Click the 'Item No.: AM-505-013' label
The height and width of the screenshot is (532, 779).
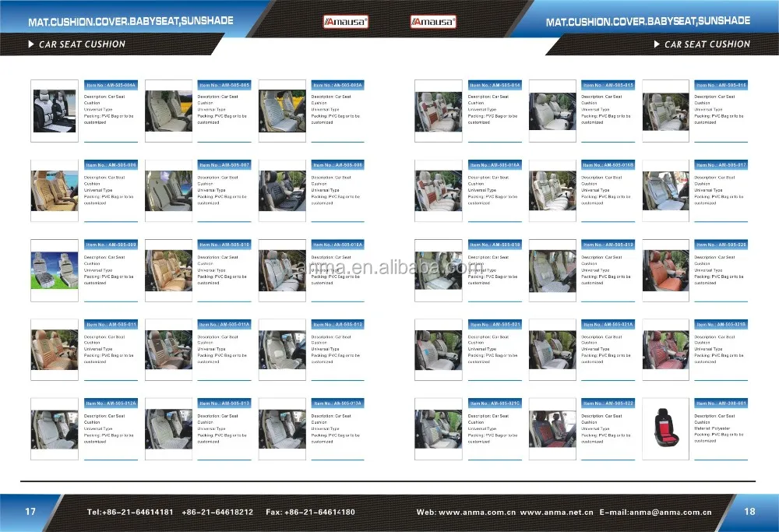click(224, 403)
